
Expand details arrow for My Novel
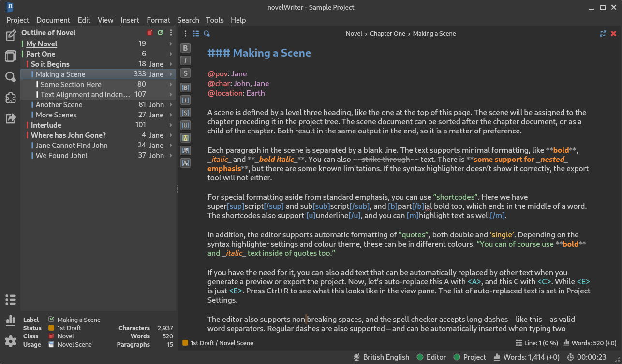click(x=171, y=44)
